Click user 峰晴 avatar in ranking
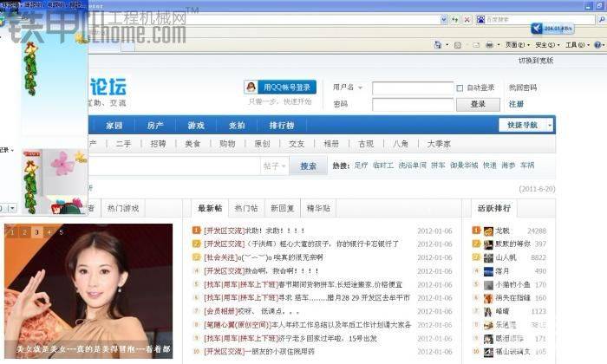607x364 pixels. [x=488, y=312]
